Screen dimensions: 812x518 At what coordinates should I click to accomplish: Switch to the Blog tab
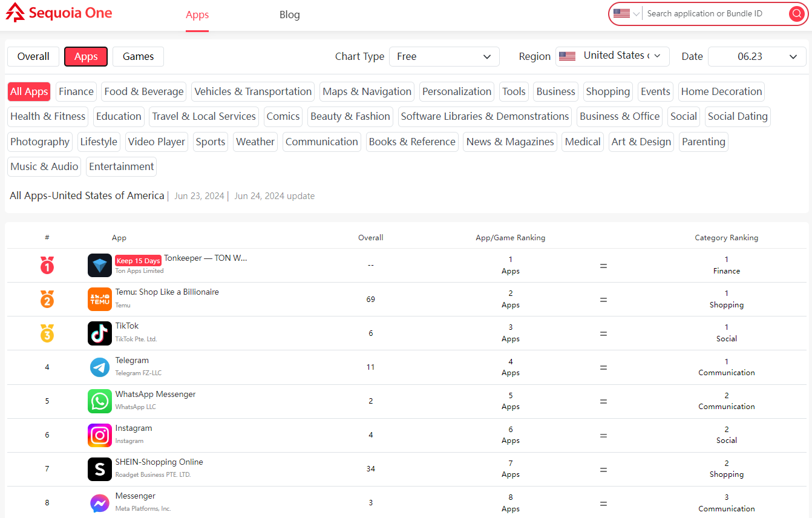289,15
